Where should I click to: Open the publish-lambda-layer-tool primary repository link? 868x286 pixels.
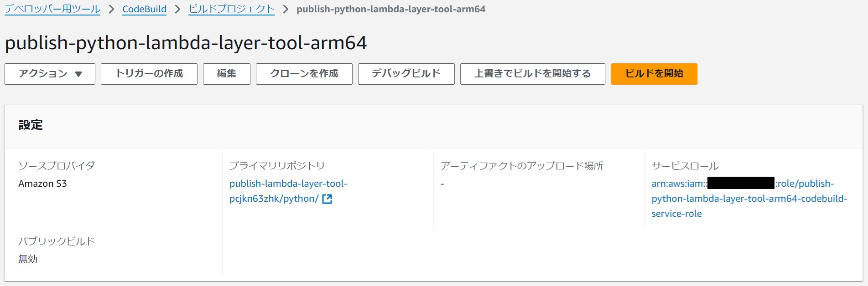[x=288, y=191]
